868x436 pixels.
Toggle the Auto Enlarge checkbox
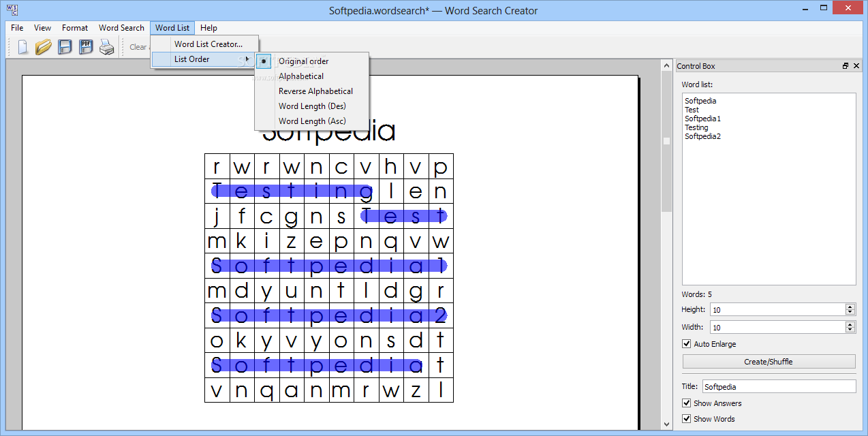click(x=687, y=344)
